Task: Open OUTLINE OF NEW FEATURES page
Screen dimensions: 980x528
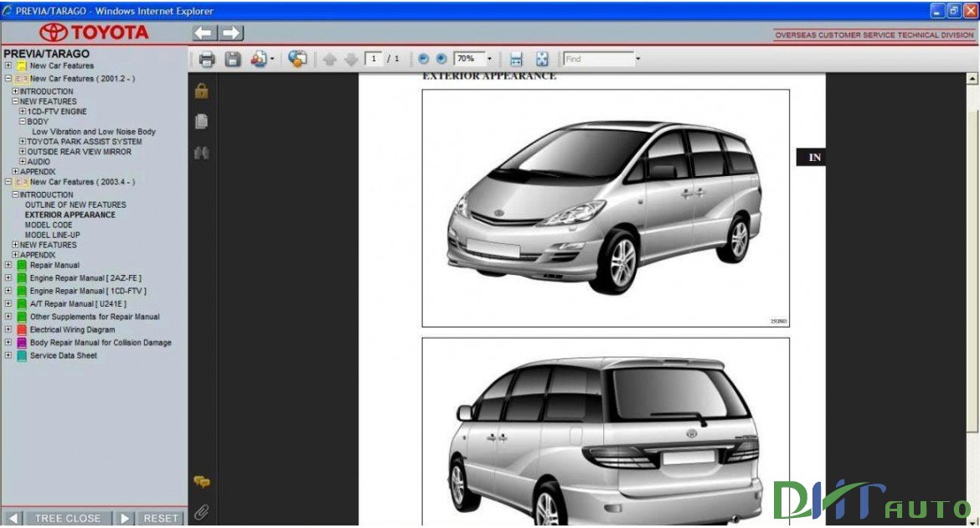Action: [x=75, y=204]
